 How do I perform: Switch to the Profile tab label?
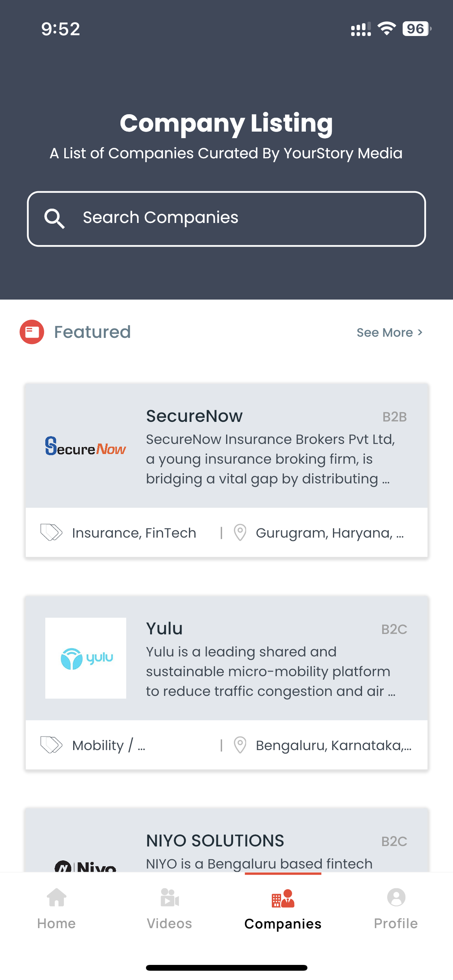click(396, 923)
